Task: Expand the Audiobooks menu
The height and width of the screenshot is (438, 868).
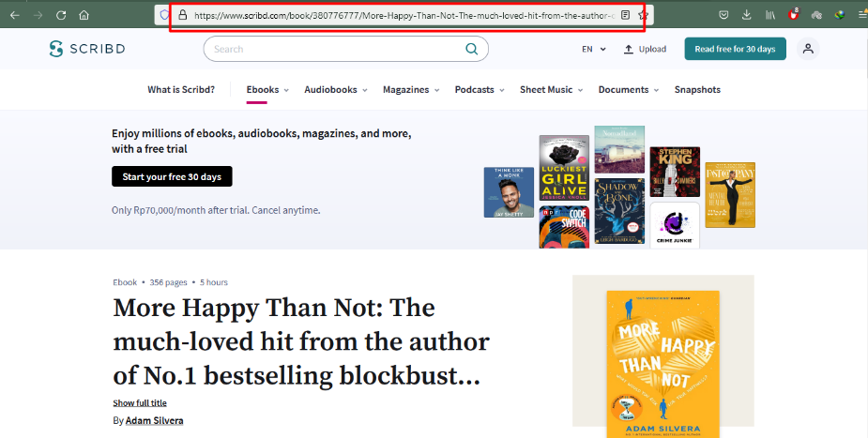Action: click(x=335, y=90)
